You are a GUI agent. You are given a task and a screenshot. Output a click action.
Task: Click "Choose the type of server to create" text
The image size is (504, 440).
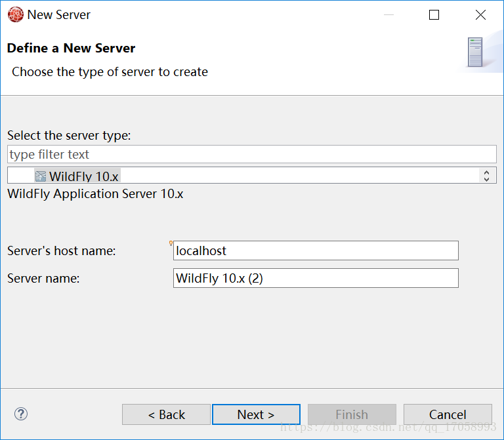(x=110, y=72)
